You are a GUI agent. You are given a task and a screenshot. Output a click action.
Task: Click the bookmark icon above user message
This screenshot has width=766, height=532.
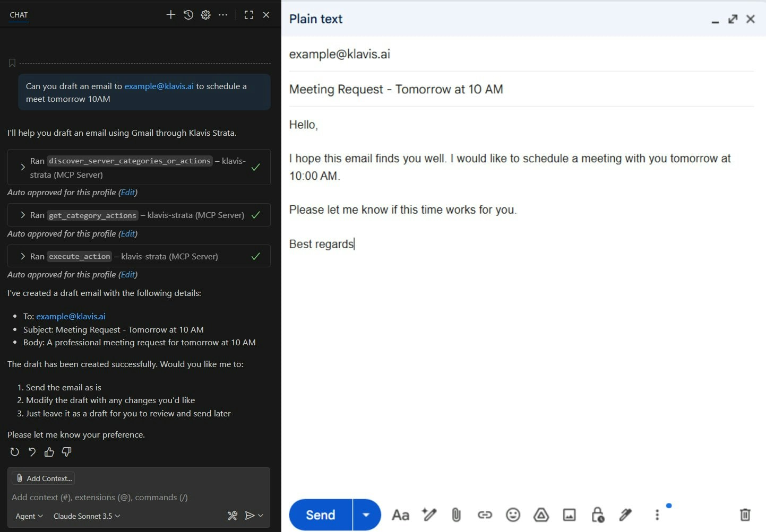coord(12,63)
